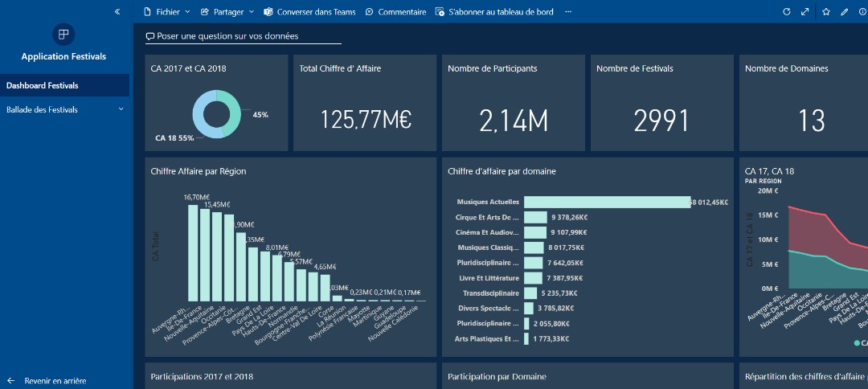Open the dashboard info icon
This screenshot has height=389, width=868.
[862, 12]
